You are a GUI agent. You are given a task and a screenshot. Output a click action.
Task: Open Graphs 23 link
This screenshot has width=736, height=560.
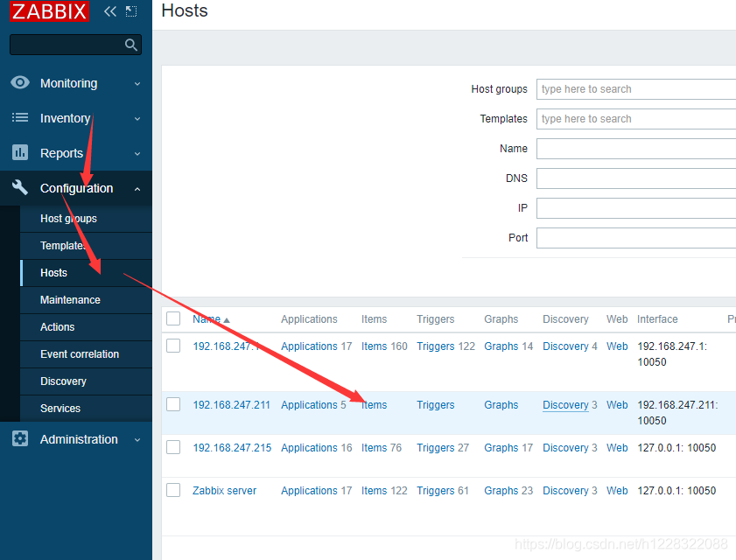501,491
